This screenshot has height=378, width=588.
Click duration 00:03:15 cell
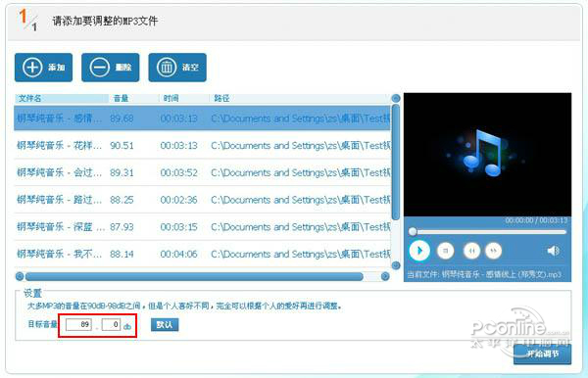pyautogui.click(x=178, y=226)
